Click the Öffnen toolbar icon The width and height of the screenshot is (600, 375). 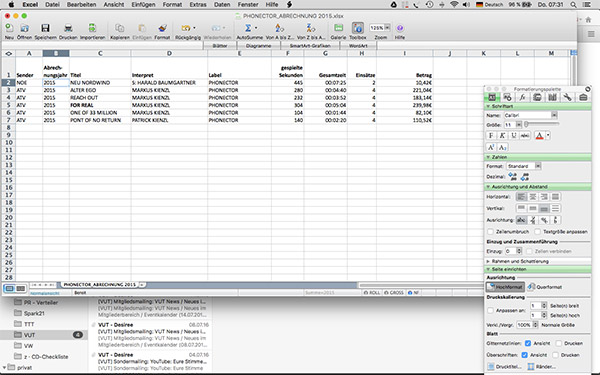click(24, 28)
